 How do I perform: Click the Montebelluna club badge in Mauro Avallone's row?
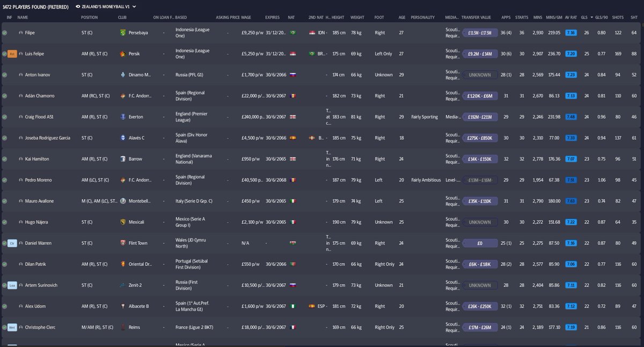(x=123, y=201)
